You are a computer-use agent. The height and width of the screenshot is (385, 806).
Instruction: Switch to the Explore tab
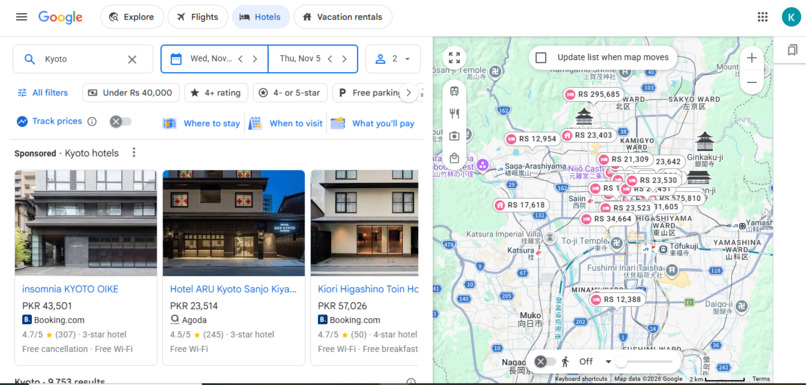point(132,17)
